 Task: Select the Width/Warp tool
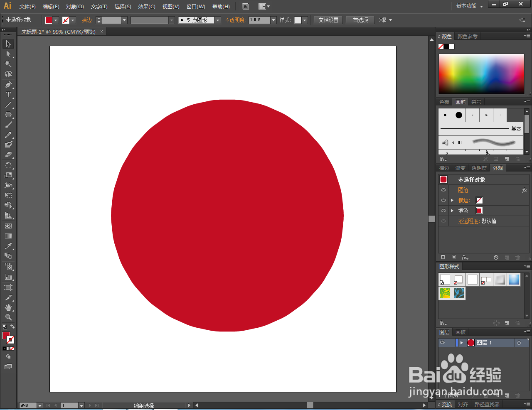pyautogui.click(x=8, y=185)
